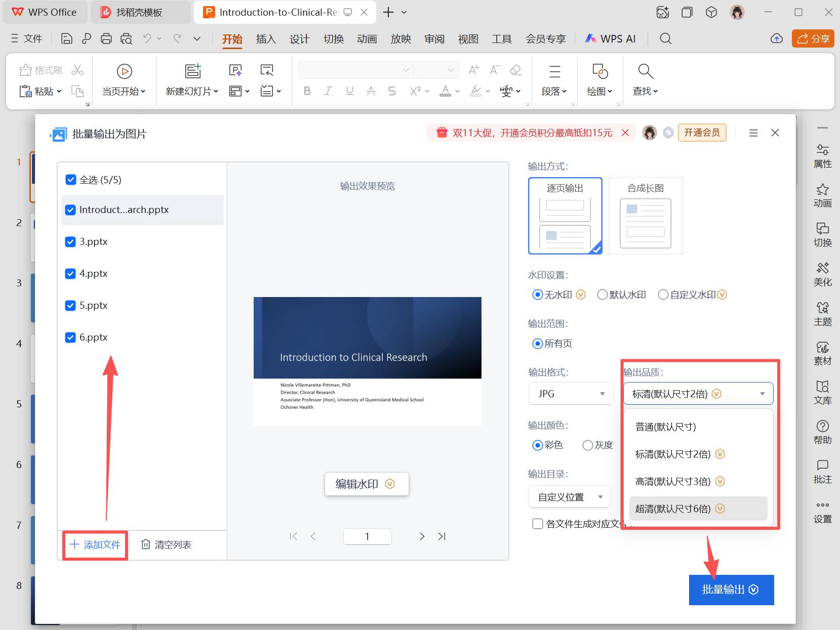This screenshot has width=840, height=630.
Task: Switch to the 插入 ribbon tab
Action: pyautogui.click(x=266, y=38)
